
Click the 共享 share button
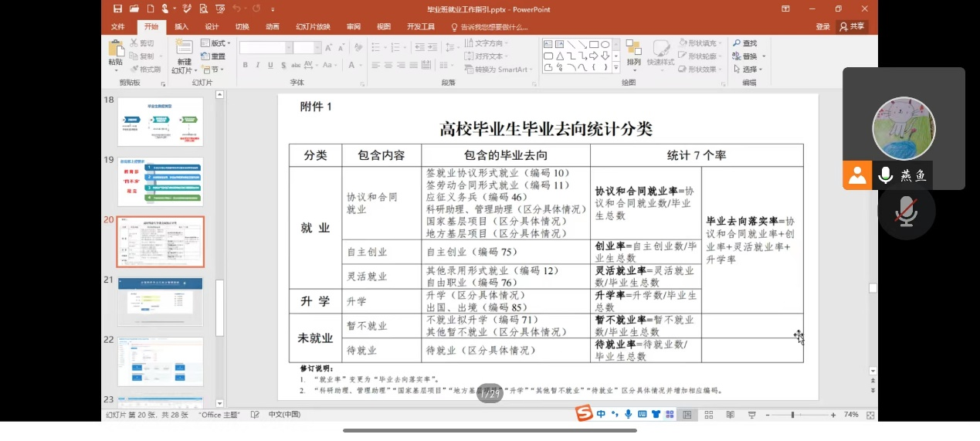pos(853,26)
